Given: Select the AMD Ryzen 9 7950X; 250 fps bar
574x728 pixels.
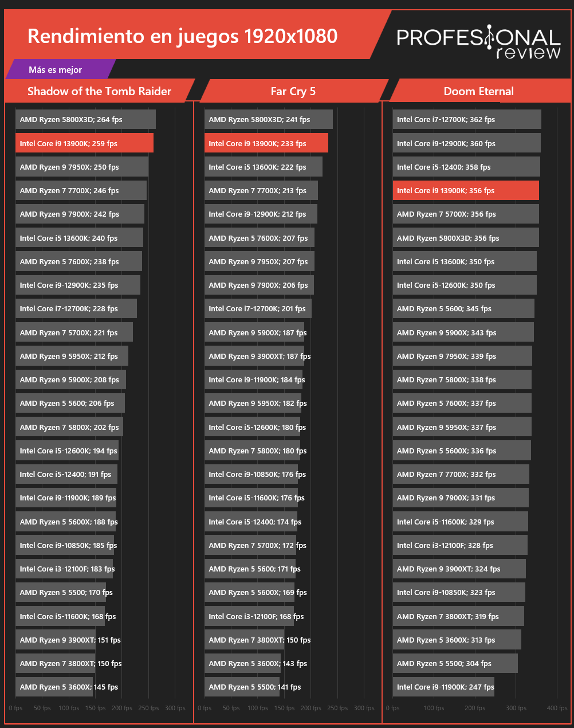Looking at the screenshot, I should click(x=82, y=167).
